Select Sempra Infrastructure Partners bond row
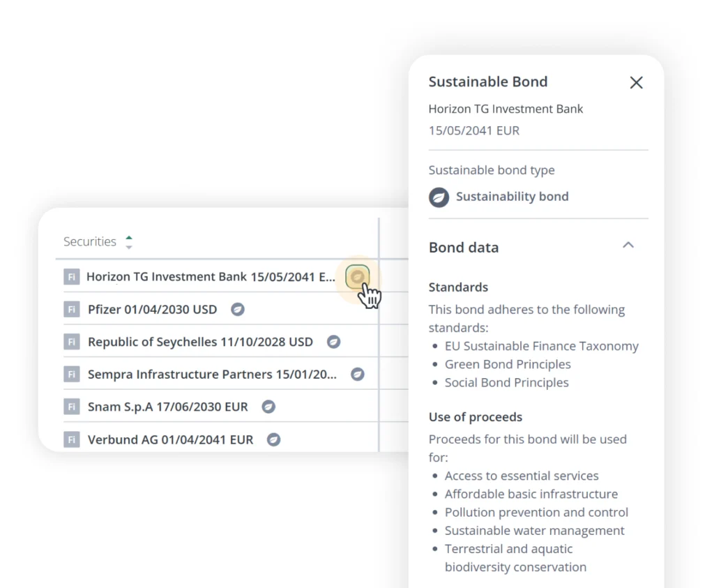Screen dimensions: 714x588 (x=212, y=375)
